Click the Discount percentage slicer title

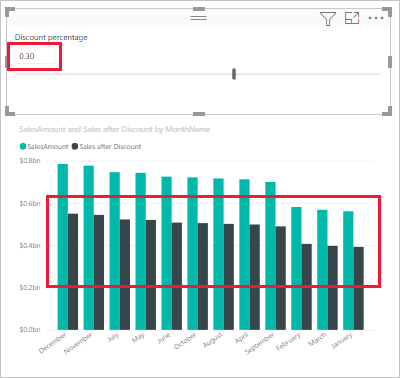tap(51, 37)
